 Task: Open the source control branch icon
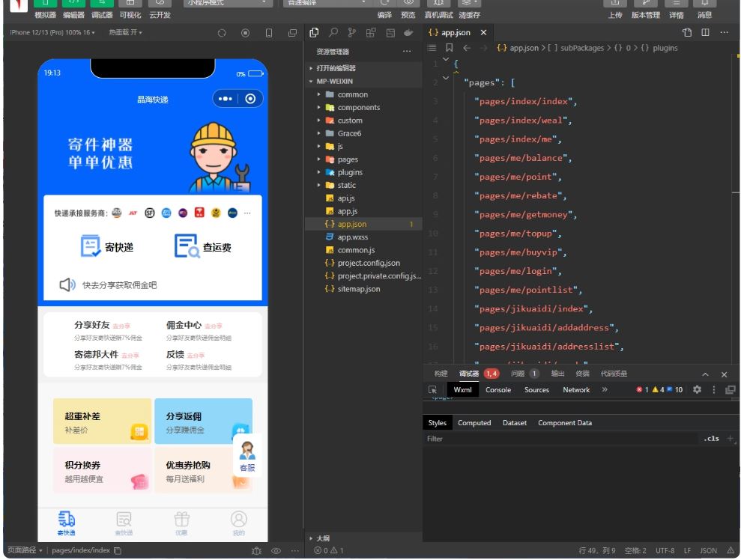(352, 33)
